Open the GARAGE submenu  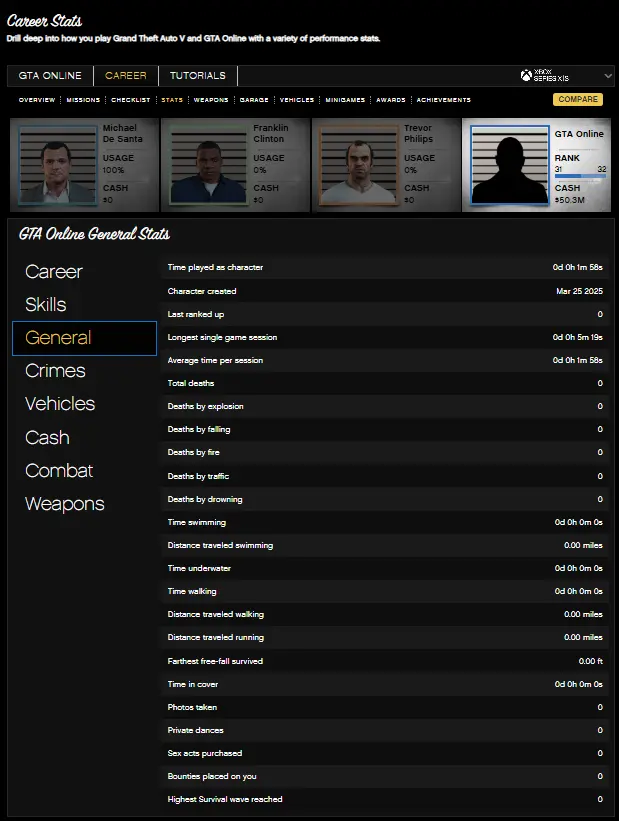(x=254, y=99)
